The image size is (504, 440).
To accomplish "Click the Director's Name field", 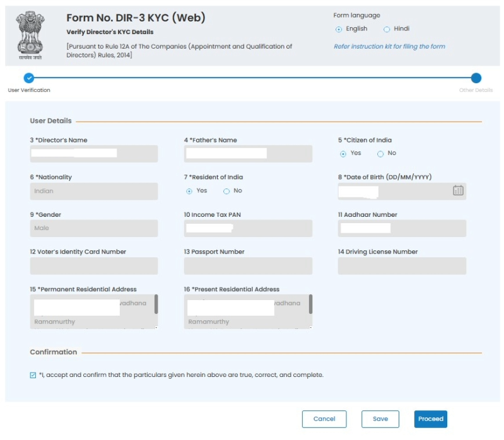I will point(94,154).
